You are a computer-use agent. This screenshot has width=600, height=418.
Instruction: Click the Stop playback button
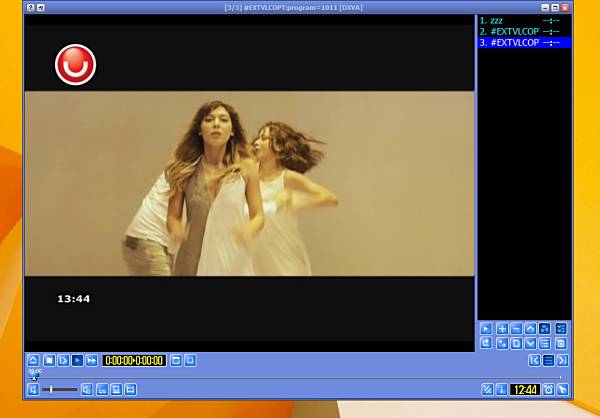coord(47,360)
